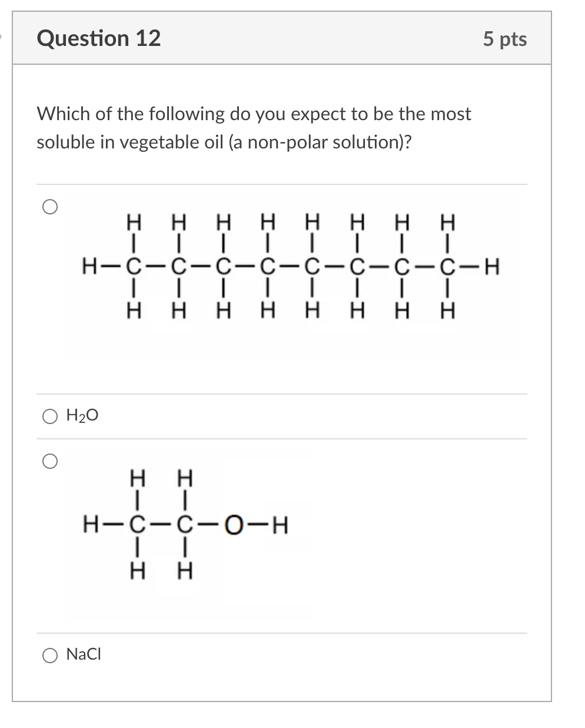Screen dimensions: 585x728
Task: Click the NaCl answer text label
Action: point(84,654)
